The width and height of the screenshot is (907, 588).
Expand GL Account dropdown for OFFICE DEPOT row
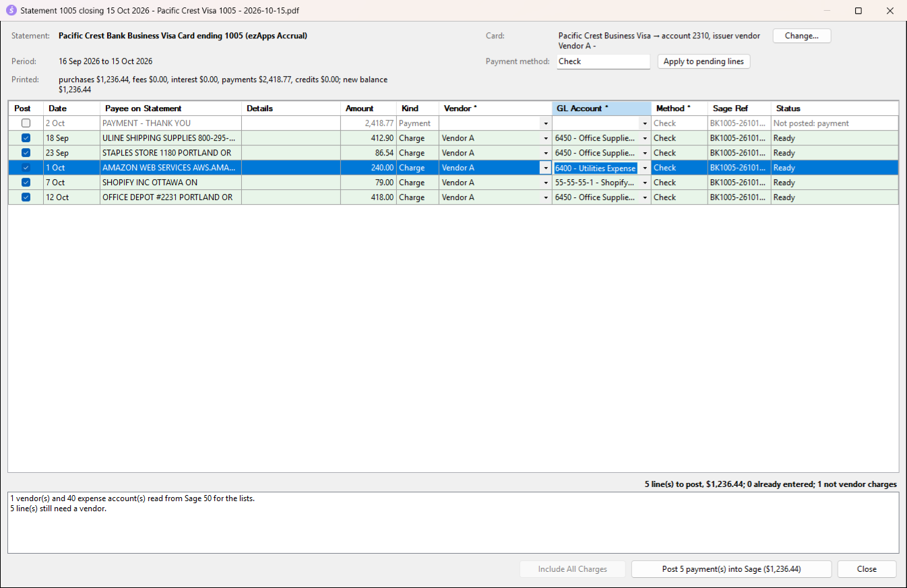pos(645,197)
